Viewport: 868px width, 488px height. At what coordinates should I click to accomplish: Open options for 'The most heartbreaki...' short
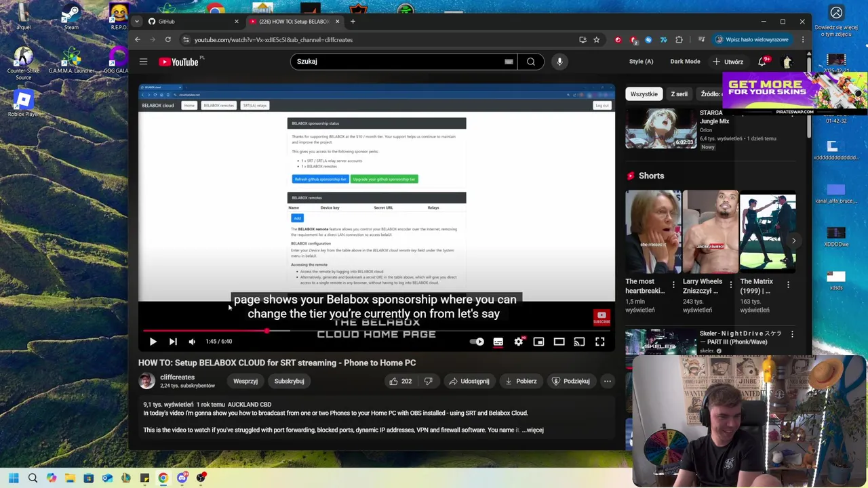673,285
